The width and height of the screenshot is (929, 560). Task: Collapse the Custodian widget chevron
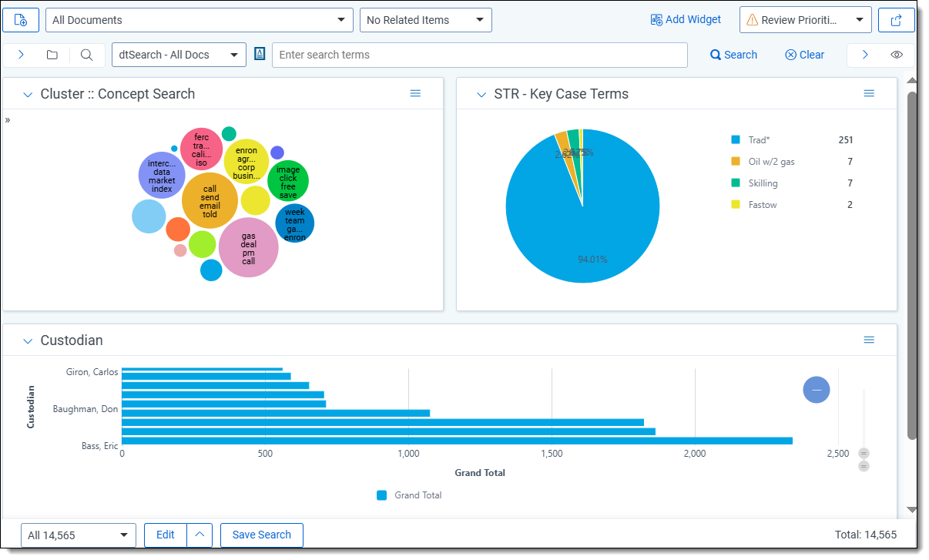coord(28,341)
